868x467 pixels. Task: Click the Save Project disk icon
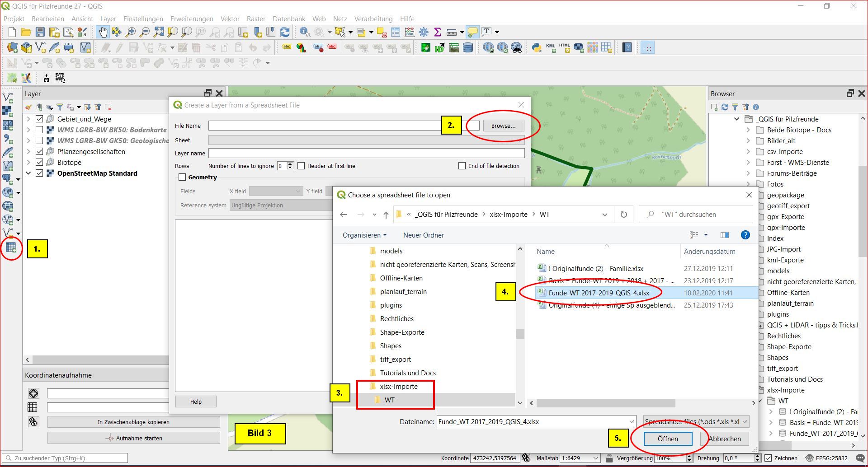(40, 32)
